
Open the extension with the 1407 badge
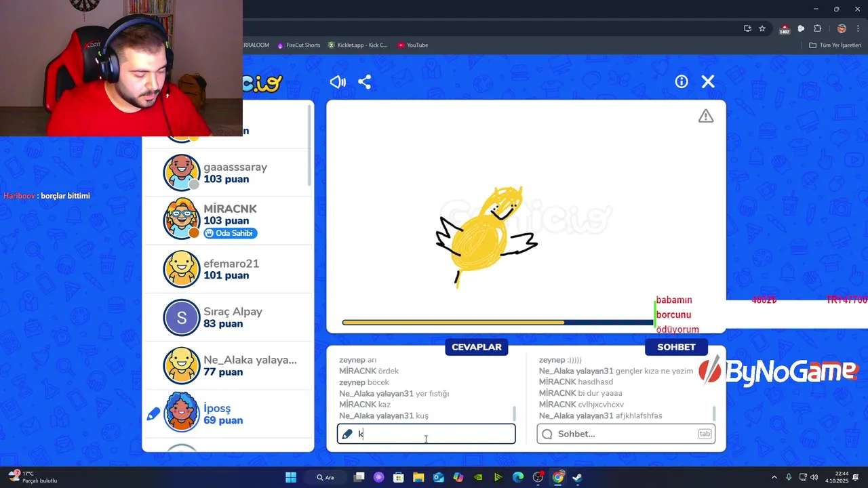point(785,29)
